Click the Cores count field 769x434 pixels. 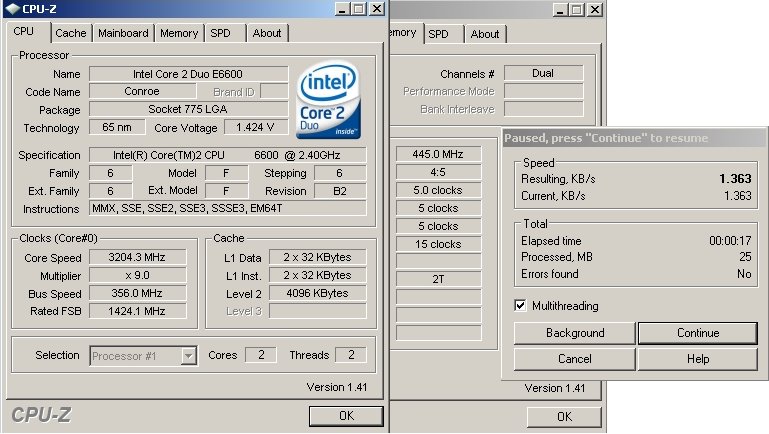coord(261,355)
